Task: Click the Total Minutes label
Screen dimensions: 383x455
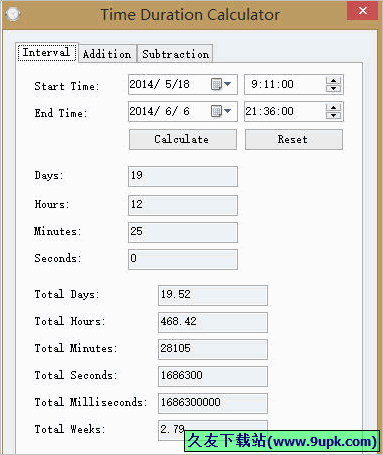Action: [76, 348]
